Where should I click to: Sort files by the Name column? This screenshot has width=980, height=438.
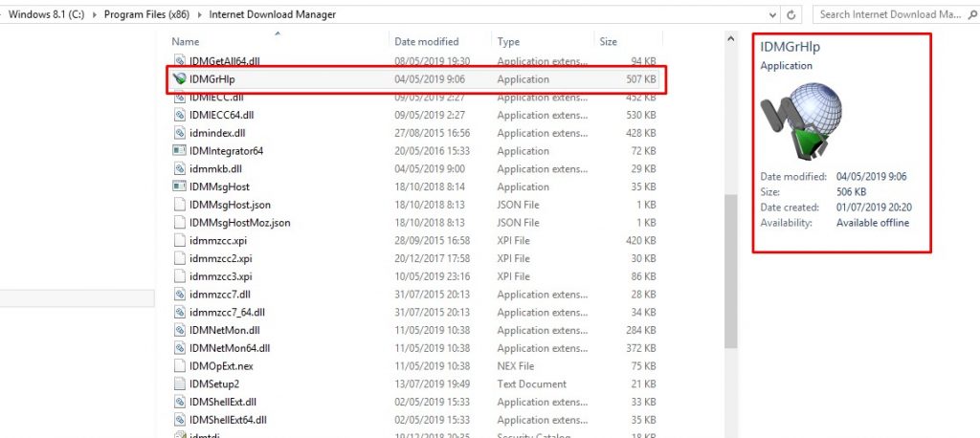coord(186,42)
